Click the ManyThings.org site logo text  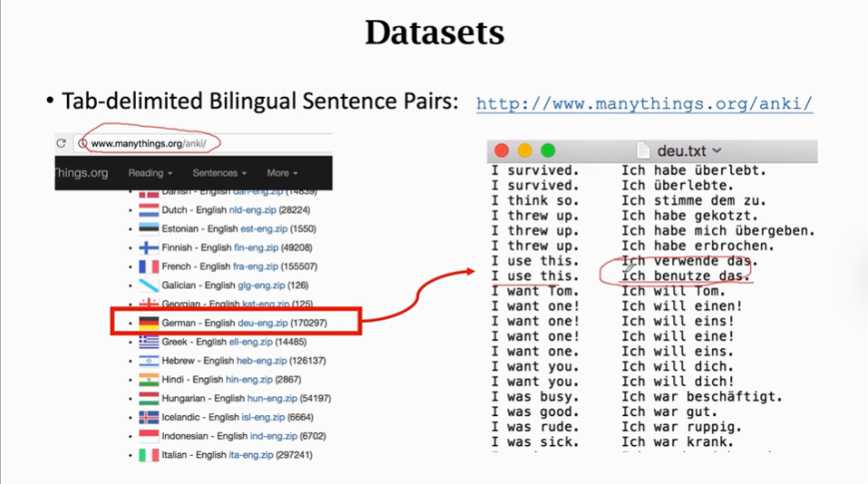point(82,172)
